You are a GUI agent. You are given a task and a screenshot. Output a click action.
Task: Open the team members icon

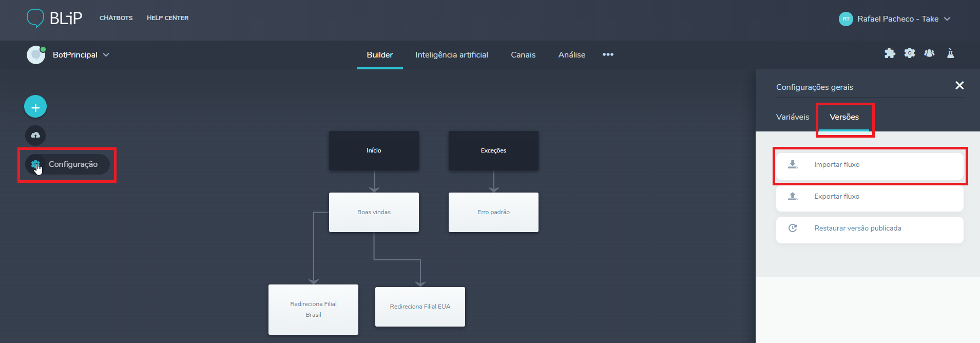pyautogui.click(x=929, y=53)
